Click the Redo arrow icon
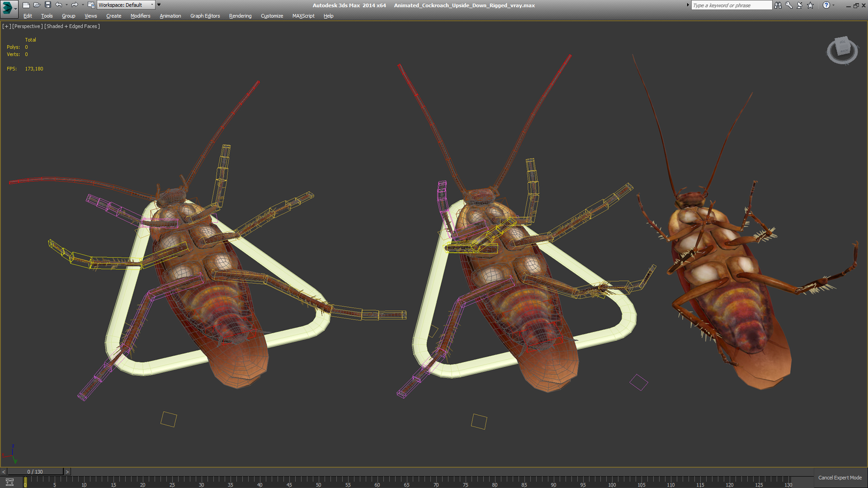The width and height of the screenshot is (868, 488). coord(75,5)
